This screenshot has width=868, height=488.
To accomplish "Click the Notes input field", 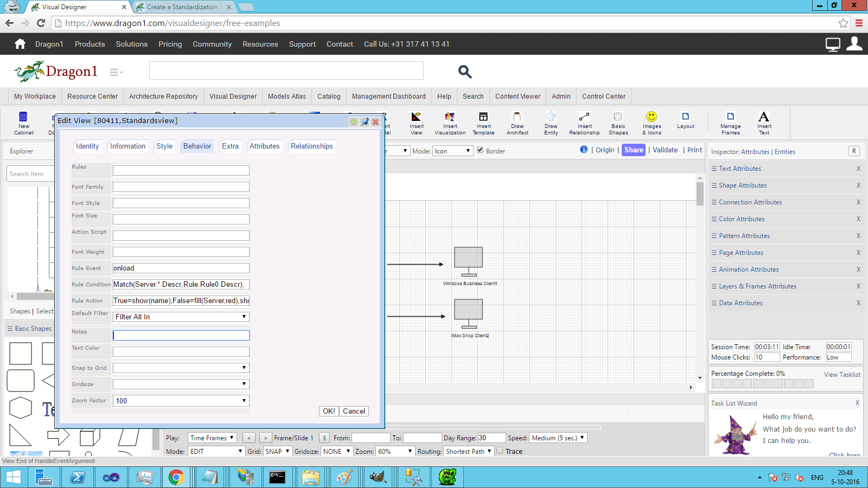I will pyautogui.click(x=181, y=336).
